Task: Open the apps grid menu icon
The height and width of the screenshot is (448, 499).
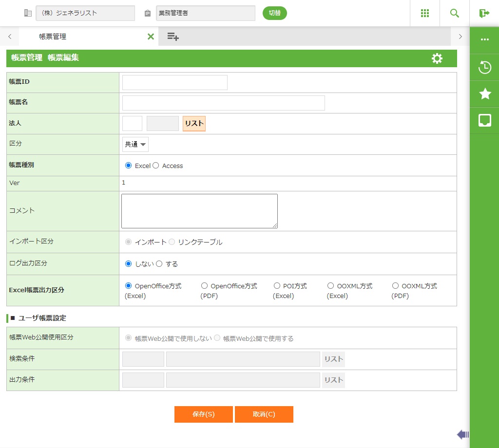Action: (x=425, y=13)
